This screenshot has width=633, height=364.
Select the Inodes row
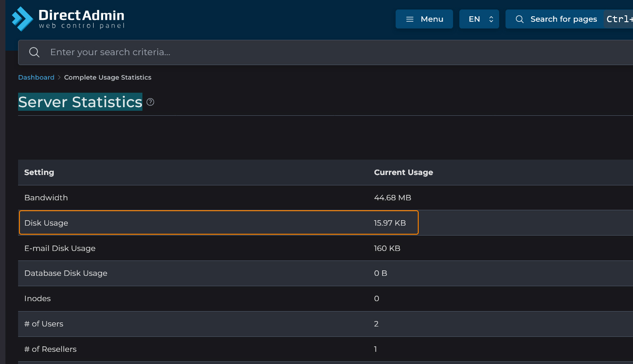[38, 298]
